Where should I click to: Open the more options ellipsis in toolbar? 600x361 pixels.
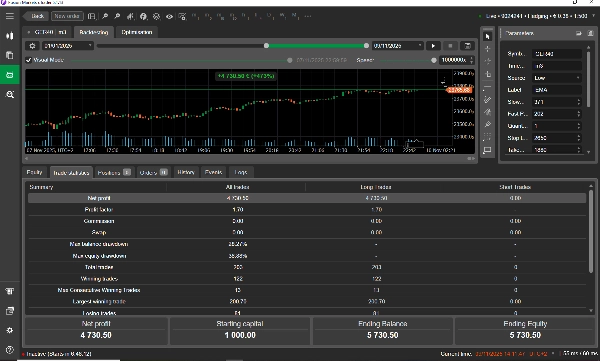[308, 16]
